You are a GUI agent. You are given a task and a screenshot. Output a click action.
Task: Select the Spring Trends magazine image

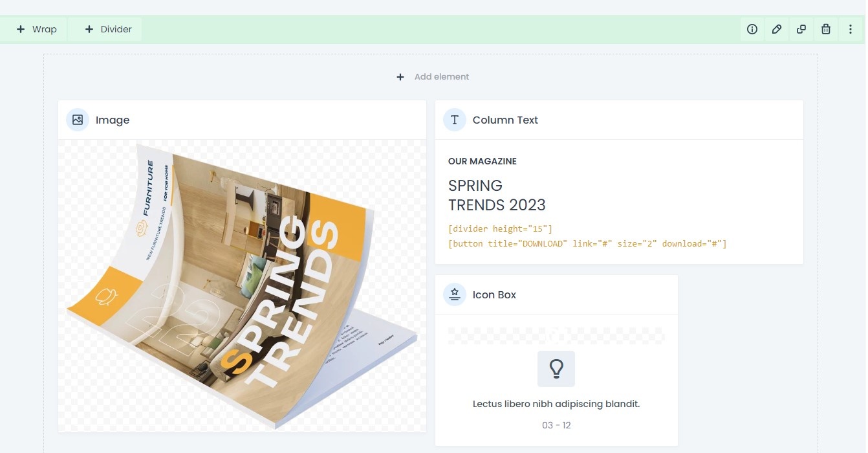point(242,286)
